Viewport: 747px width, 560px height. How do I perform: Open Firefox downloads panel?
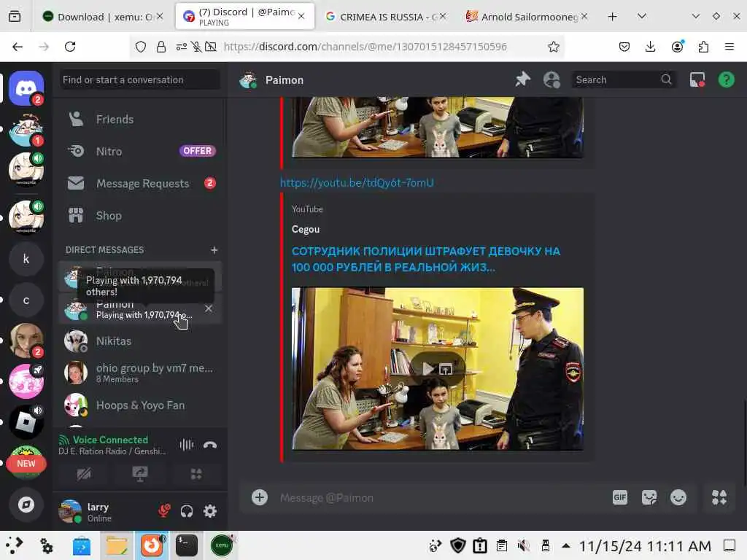coord(650,47)
